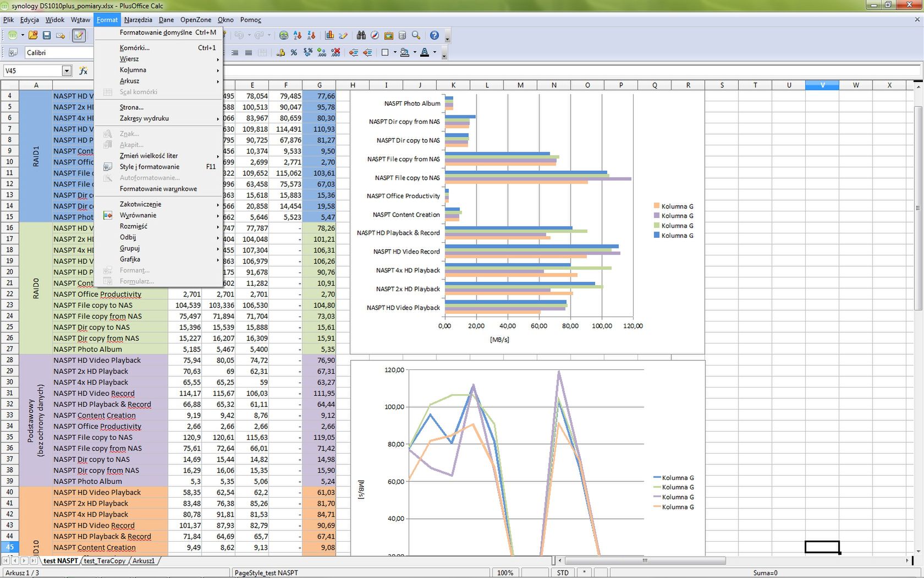The image size is (924, 578).
Task: Click the Sort descending icon
Action: point(311,35)
